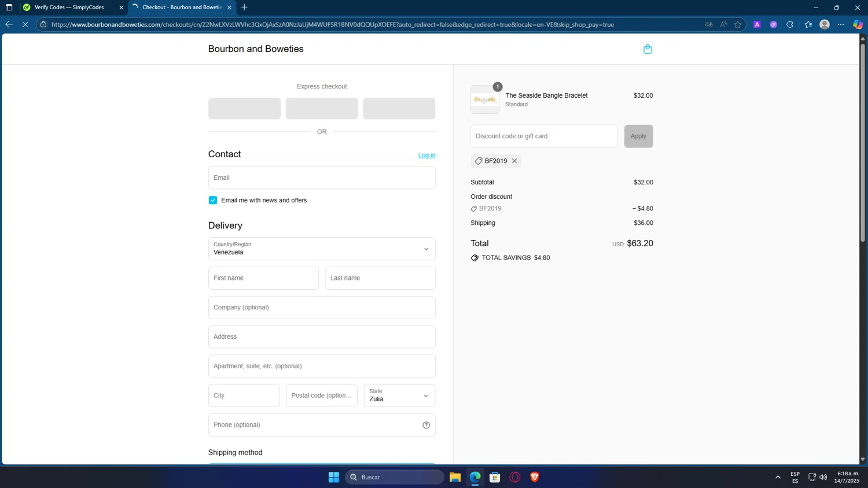868x488 pixels.
Task: Focus the Company (optional) field
Action: pyautogui.click(x=322, y=308)
